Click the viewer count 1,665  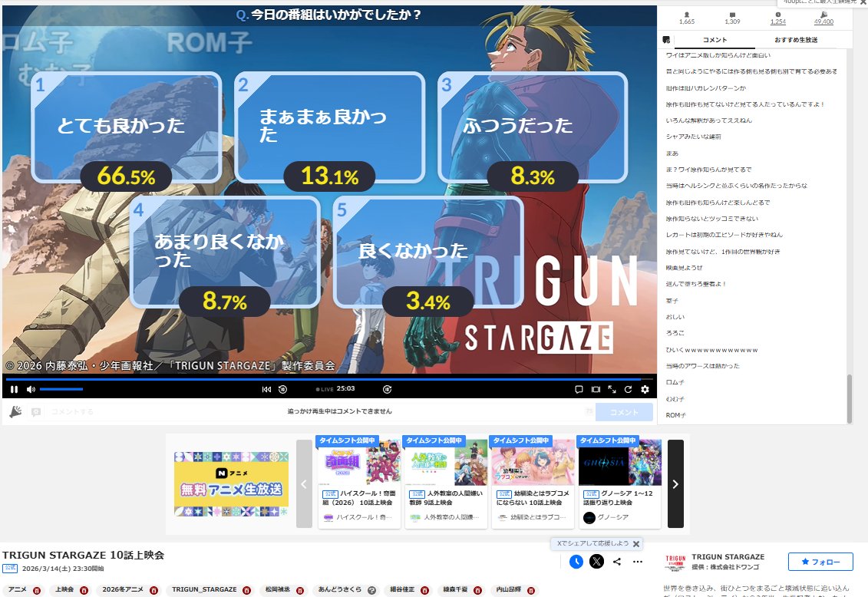(687, 18)
